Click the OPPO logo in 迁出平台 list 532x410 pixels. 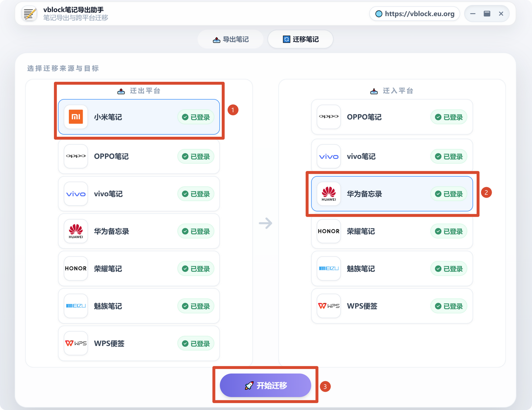coord(76,156)
